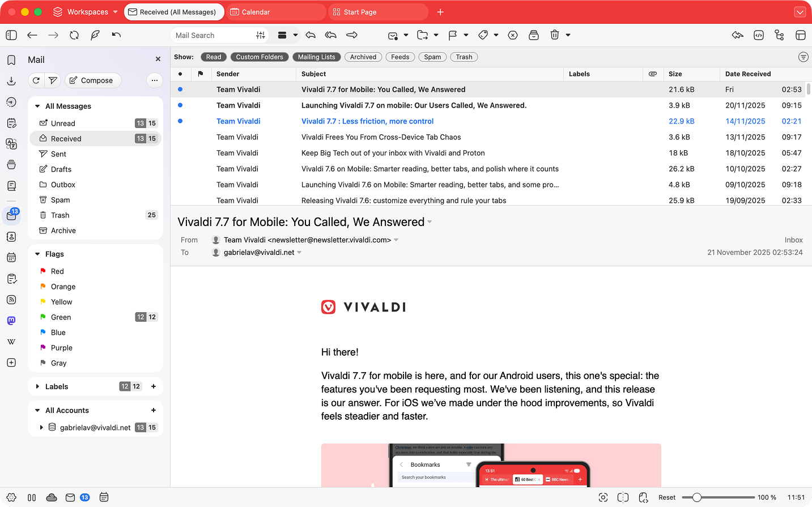Expand the Labels section
The height and width of the screenshot is (507, 812).
click(37, 387)
